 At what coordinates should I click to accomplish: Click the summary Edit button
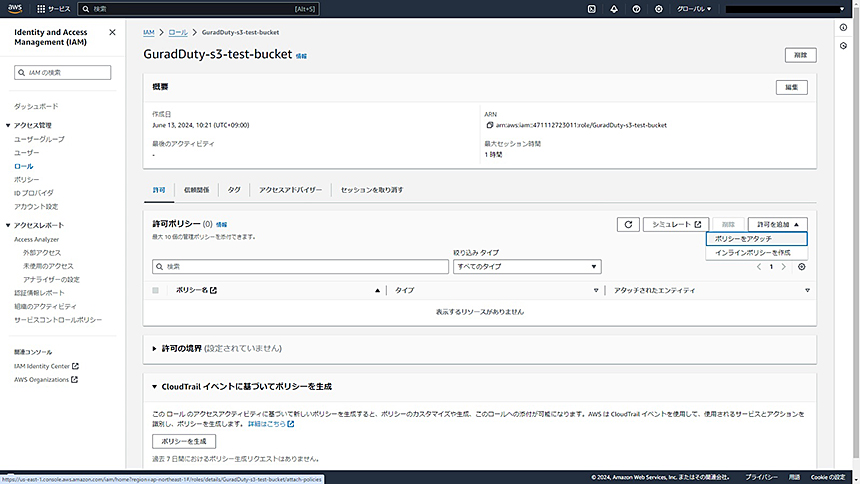(x=791, y=87)
